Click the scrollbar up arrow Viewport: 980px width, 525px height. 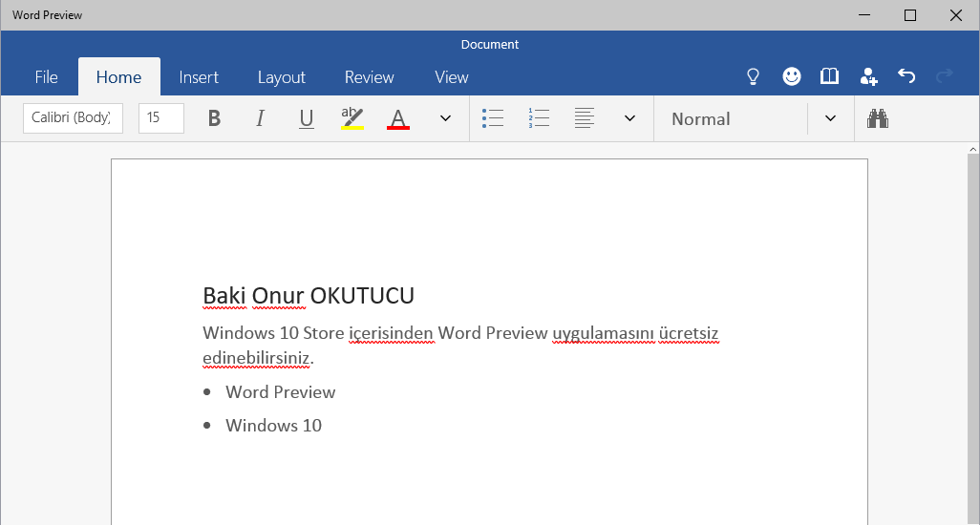click(x=973, y=149)
